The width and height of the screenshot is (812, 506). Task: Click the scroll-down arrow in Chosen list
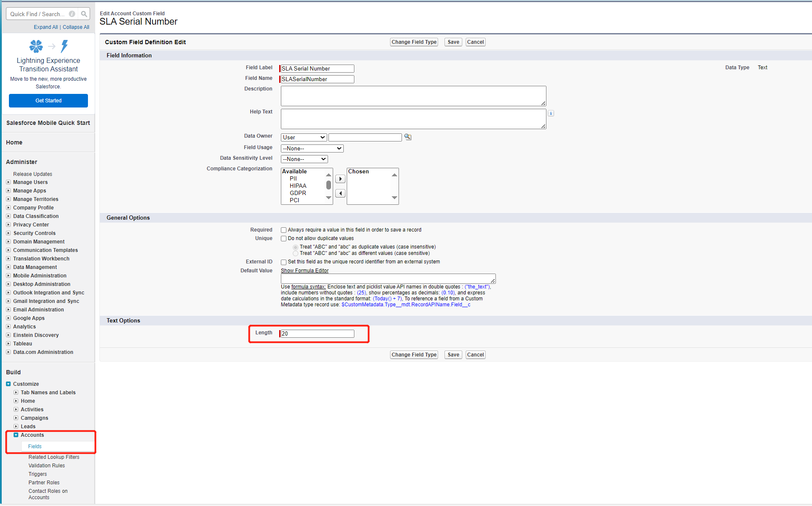point(394,198)
